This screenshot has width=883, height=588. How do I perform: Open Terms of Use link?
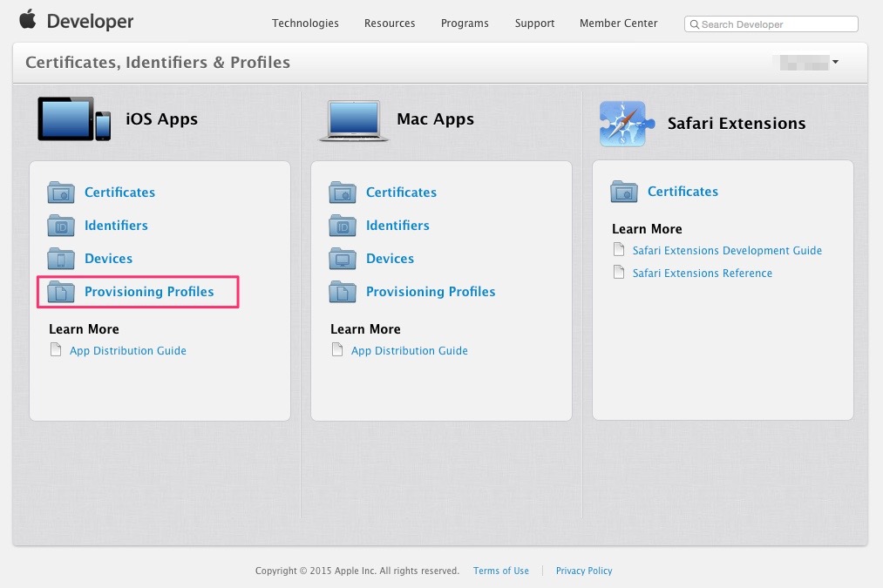[x=501, y=571]
